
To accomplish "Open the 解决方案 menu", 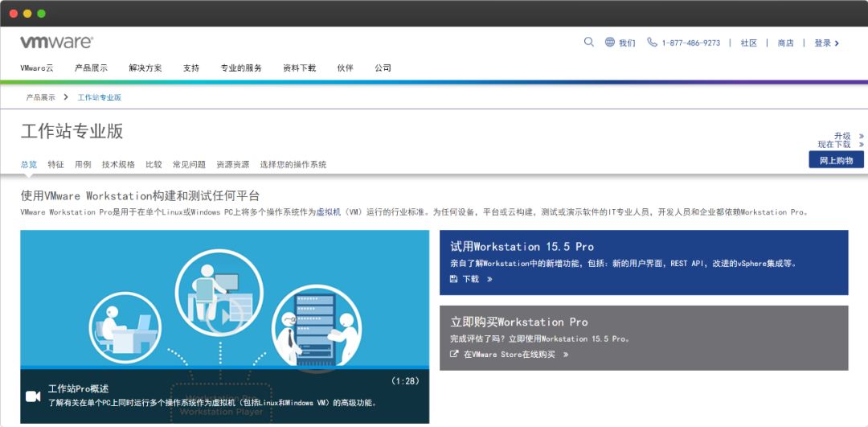I will point(145,68).
